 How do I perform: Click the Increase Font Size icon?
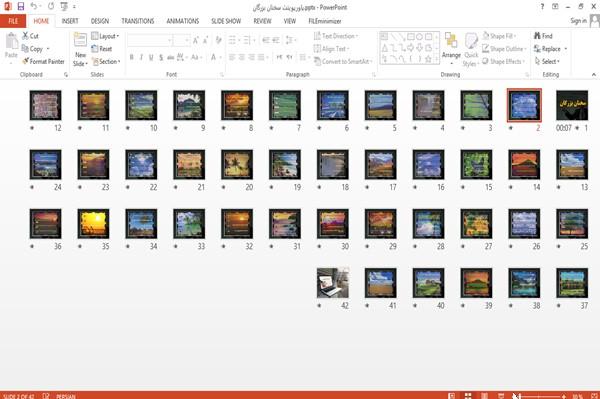(196, 40)
